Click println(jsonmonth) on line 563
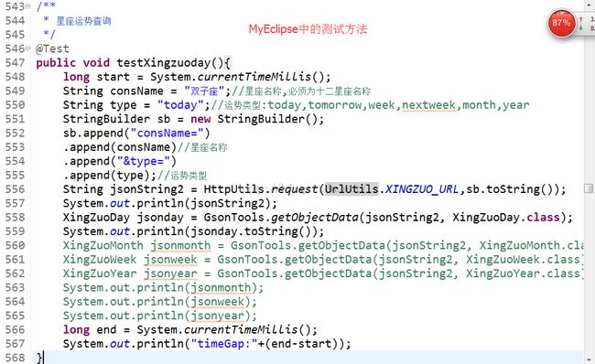 197,288
